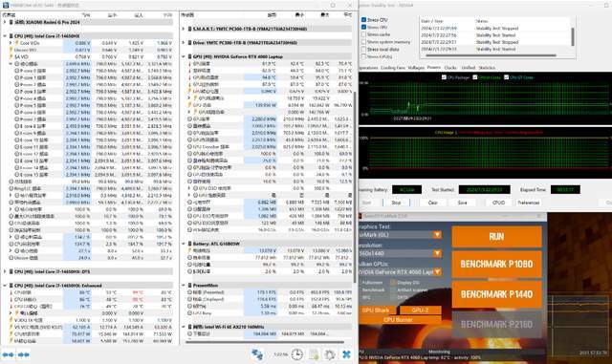Click the lightning icon on first Battery voltage row
Viewport: 612px width, 364px height.
pyautogui.click(x=189, y=250)
